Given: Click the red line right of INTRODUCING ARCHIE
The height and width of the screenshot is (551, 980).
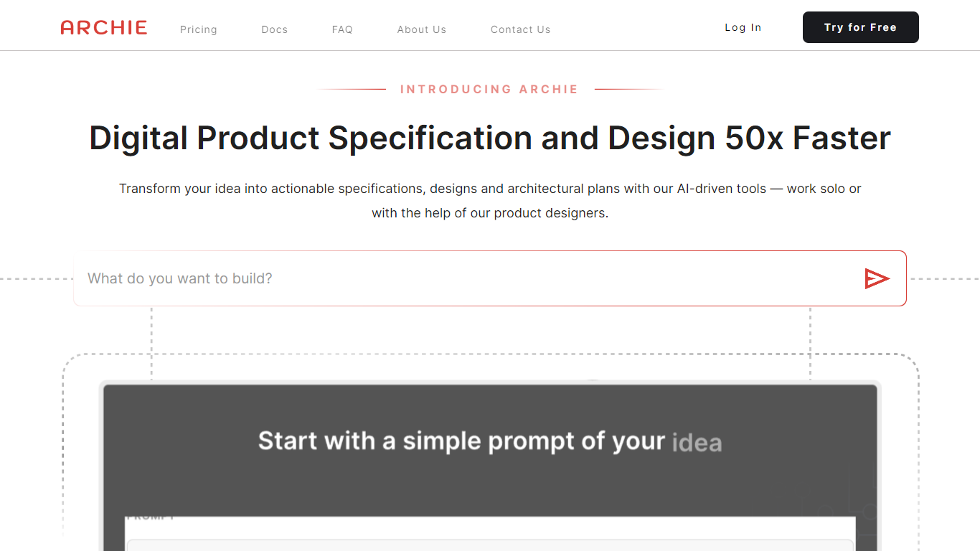Looking at the screenshot, I should (628, 89).
